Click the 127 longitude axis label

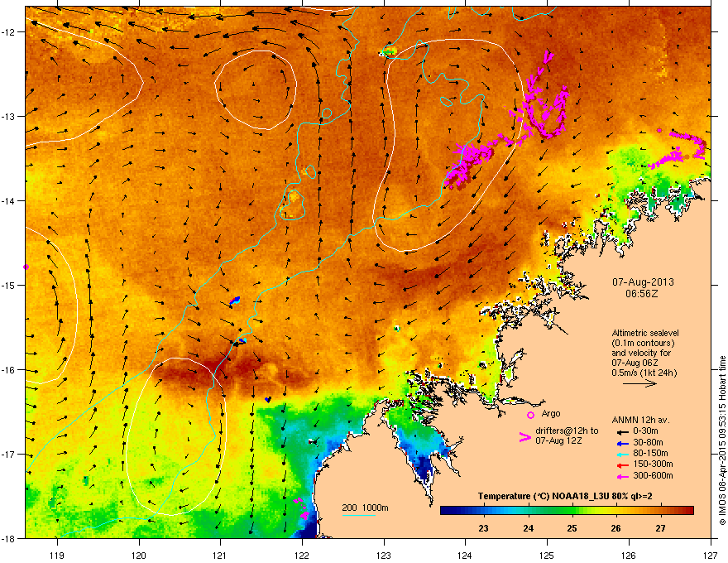tap(711, 555)
